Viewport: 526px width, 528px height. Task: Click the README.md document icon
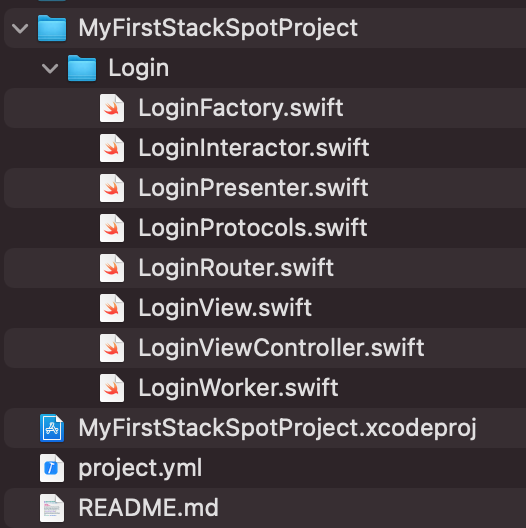click(x=52, y=508)
